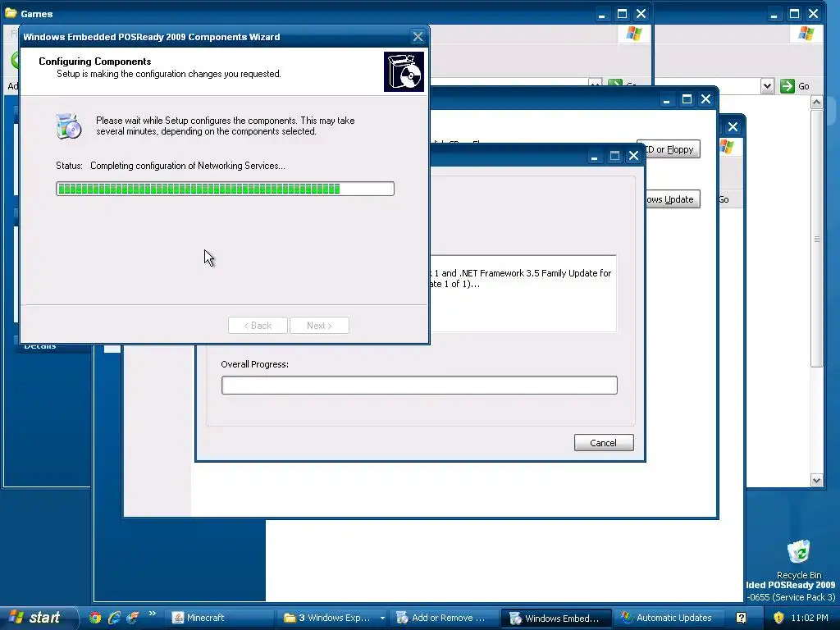Minimize the rightmost Explorer window
840x630 pixels.
[774, 15]
